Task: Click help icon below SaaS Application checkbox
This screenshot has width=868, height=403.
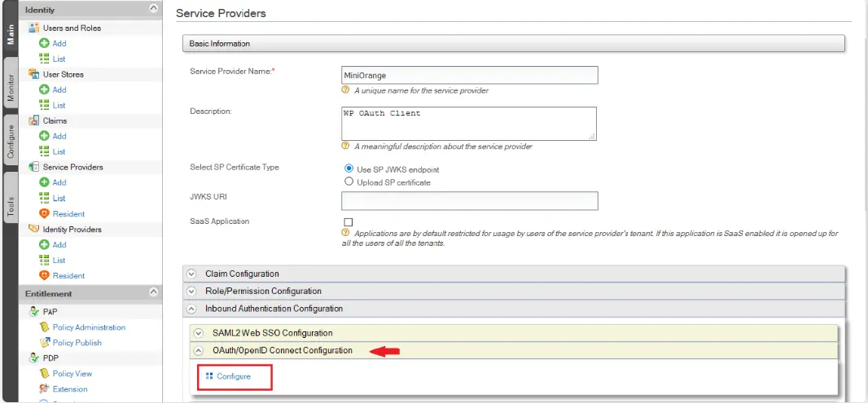Action: point(345,233)
